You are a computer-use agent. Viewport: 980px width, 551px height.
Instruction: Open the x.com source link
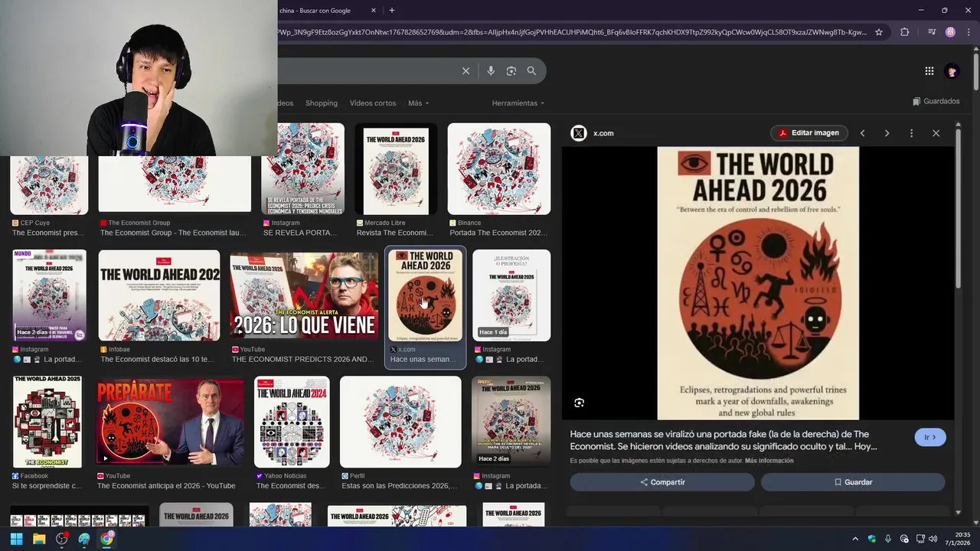(603, 133)
